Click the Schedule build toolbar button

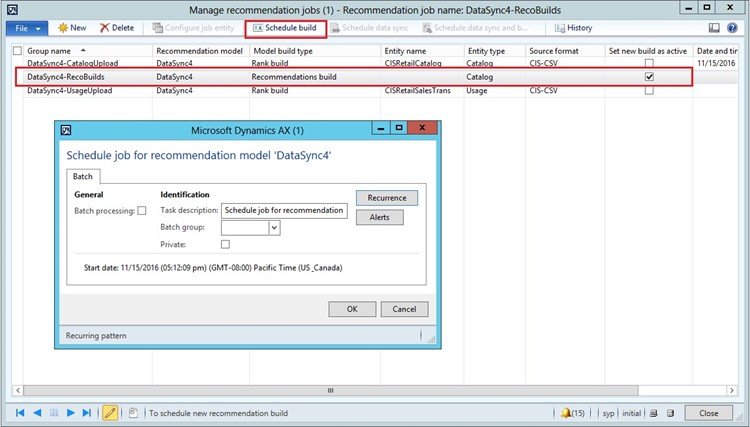285,28
